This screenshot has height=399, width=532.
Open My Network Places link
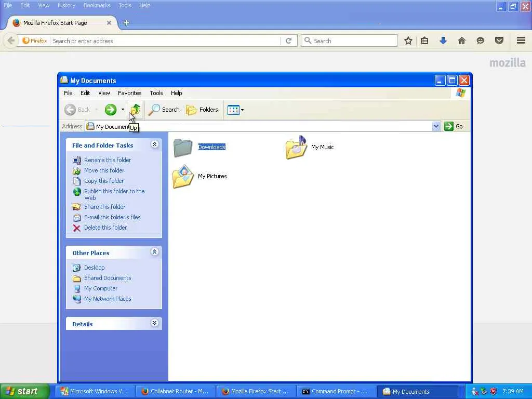[x=108, y=299]
